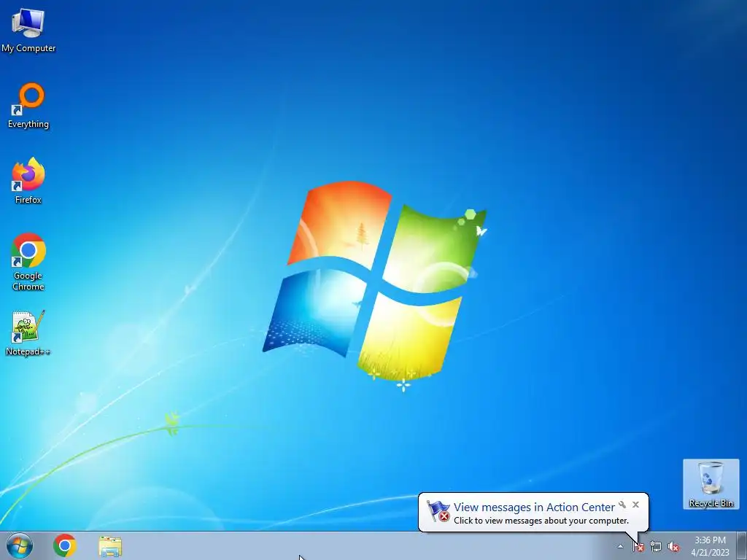Click the Action Center flag tray icon
The width and height of the screenshot is (747, 560).
point(638,547)
